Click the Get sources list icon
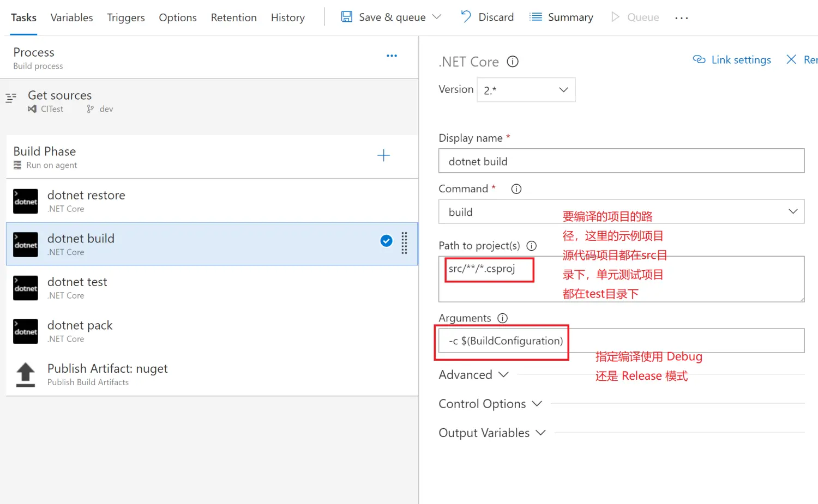Image resolution: width=818 pixels, height=504 pixels. pyautogui.click(x=11, y=98)
